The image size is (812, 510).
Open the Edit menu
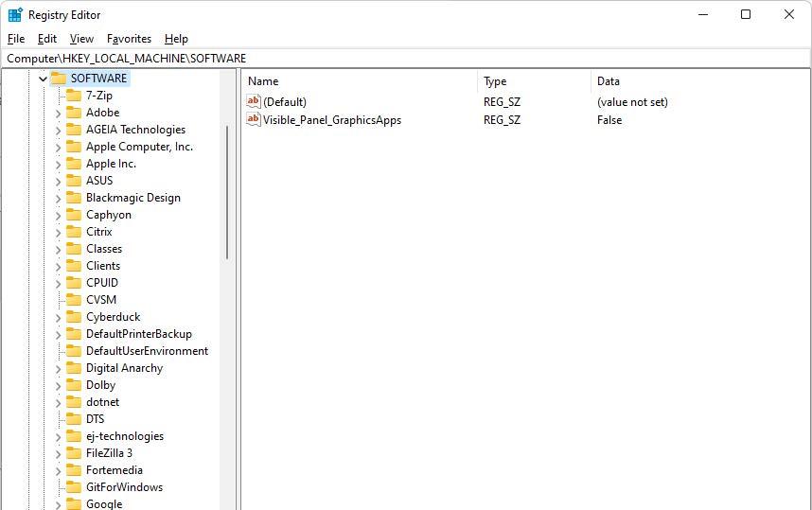(47, 39)
